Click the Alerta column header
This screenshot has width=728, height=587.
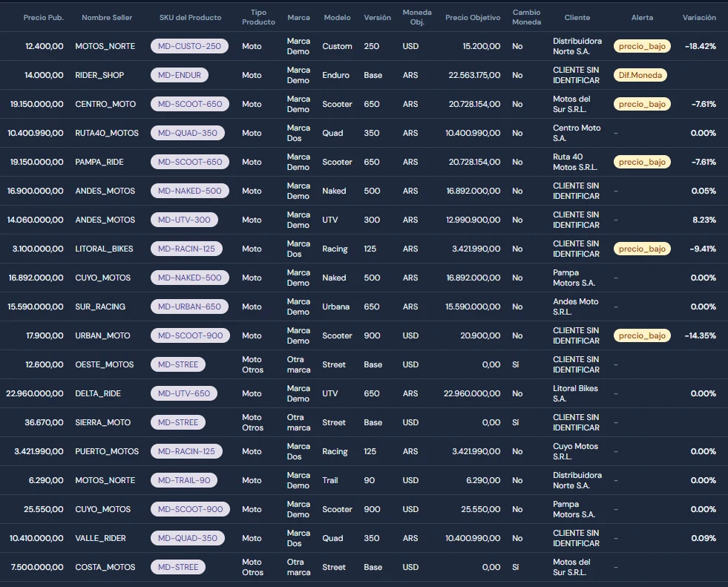click(642, 17)
